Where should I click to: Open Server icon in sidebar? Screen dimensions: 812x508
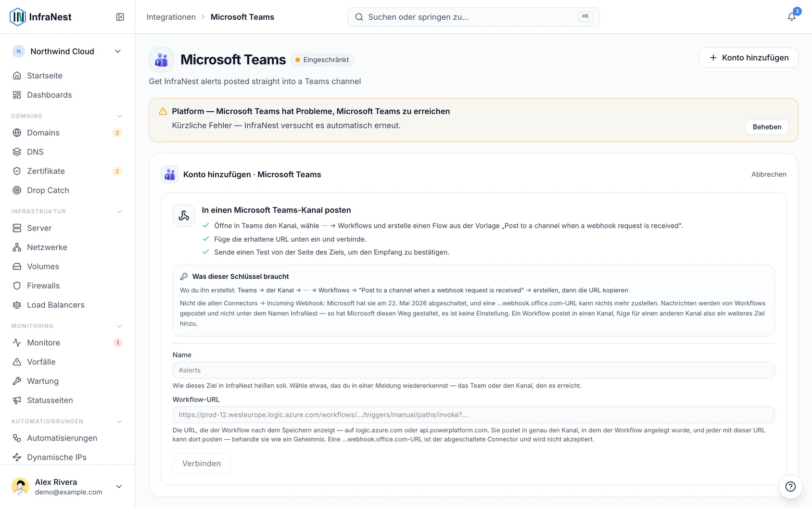coord(17,228)
